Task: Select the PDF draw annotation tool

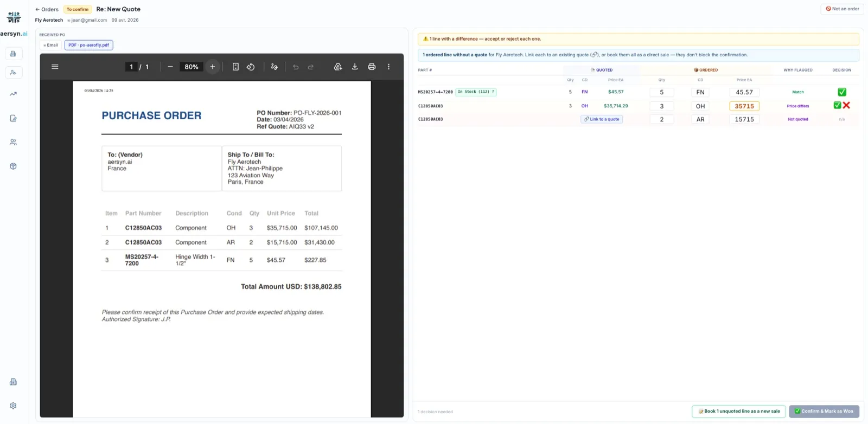Action: point(275,67)
